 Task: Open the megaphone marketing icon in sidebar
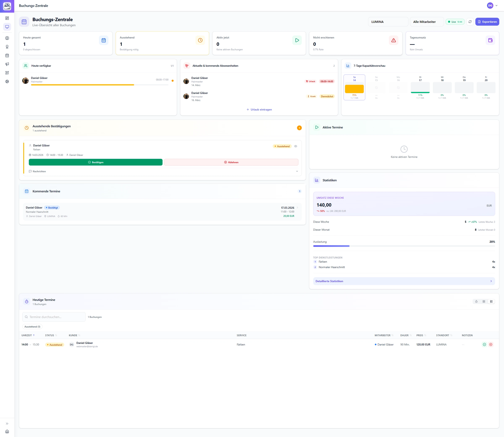coord(7,64)
